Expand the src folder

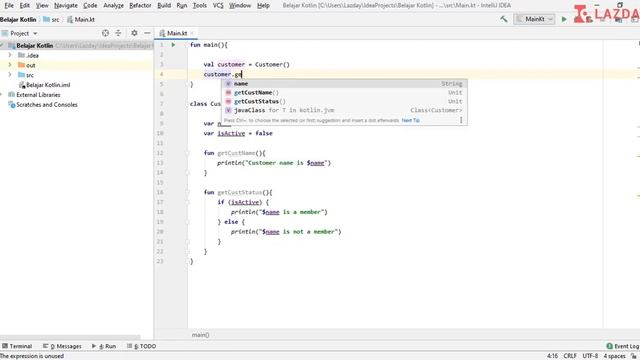10,75
